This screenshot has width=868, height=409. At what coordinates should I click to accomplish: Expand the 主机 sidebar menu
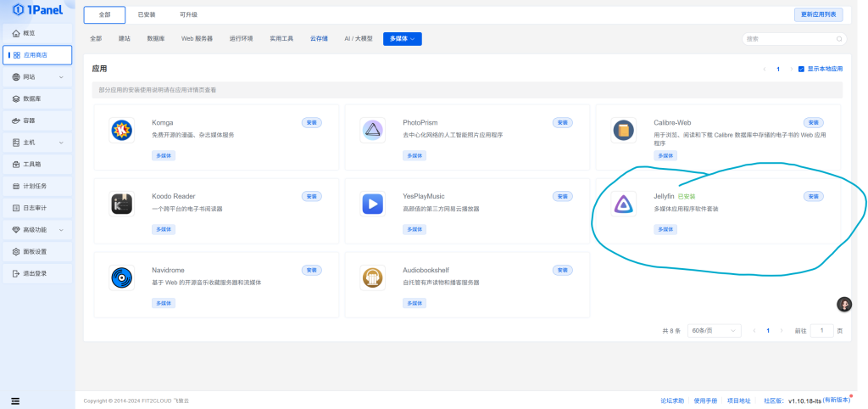coord(36,143)
